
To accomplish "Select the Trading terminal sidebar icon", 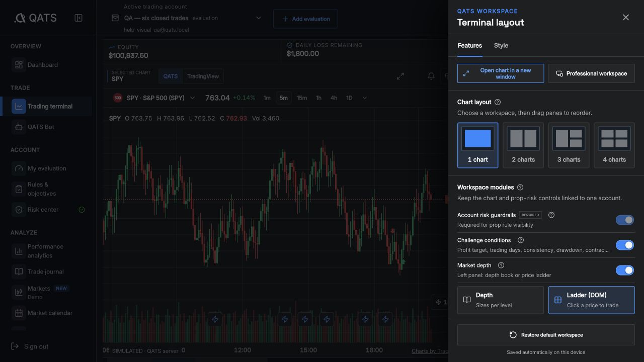I will click(x=19, y=106).
